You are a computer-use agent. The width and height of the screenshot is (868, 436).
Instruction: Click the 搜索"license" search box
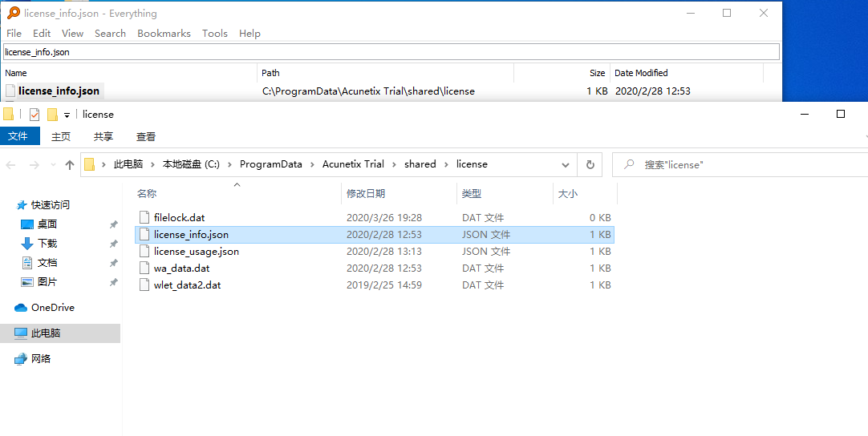click(x=740, y=165)
